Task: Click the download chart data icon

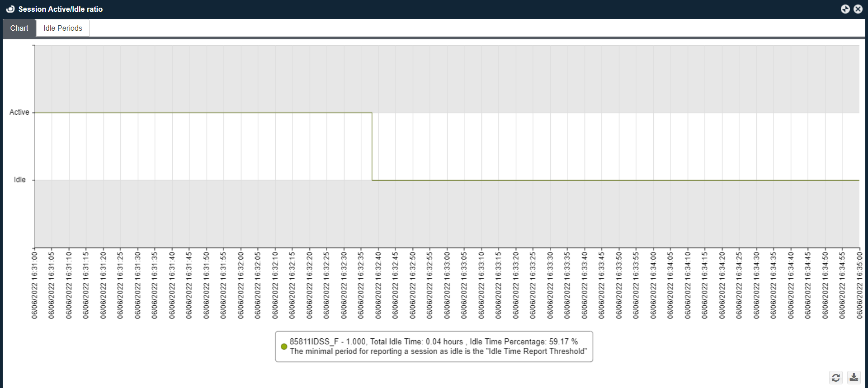Action: click(x=854, y=378)
